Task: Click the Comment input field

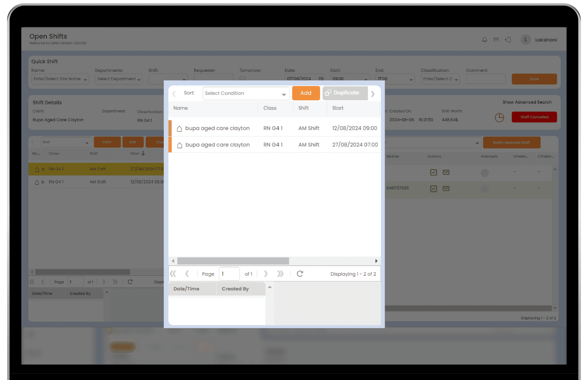Action: pyautogui.click(x=486, y=79)
